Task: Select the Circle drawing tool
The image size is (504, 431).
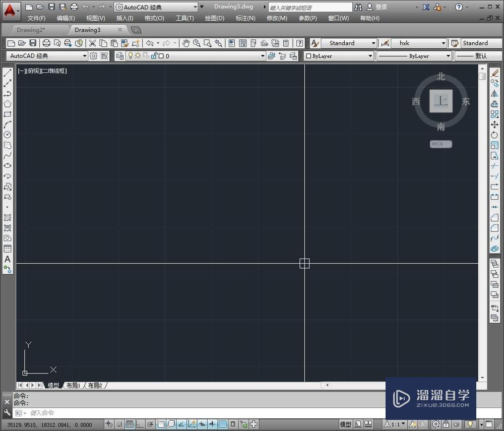Action: [7, 135]
